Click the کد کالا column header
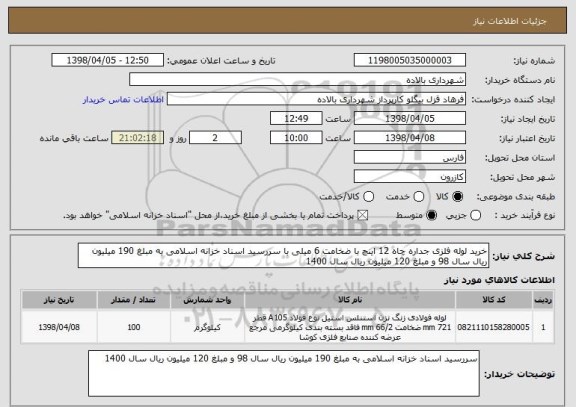 pos(494,300)
